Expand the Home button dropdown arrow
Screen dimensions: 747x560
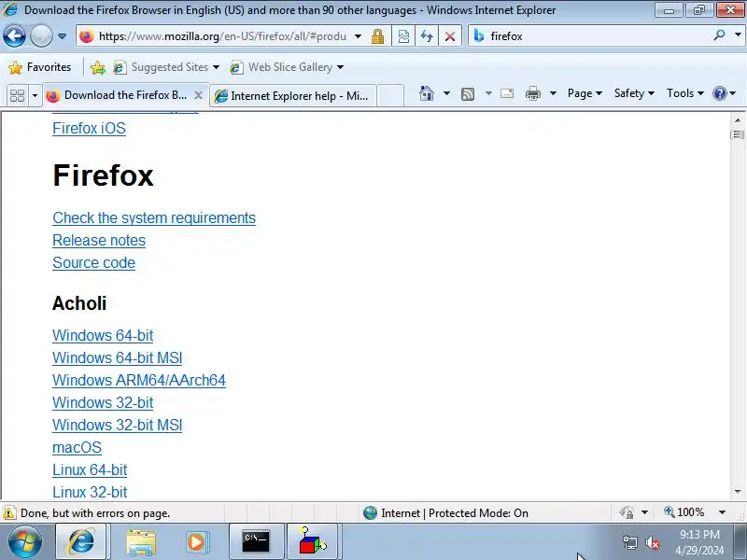(x=446, y=93)
